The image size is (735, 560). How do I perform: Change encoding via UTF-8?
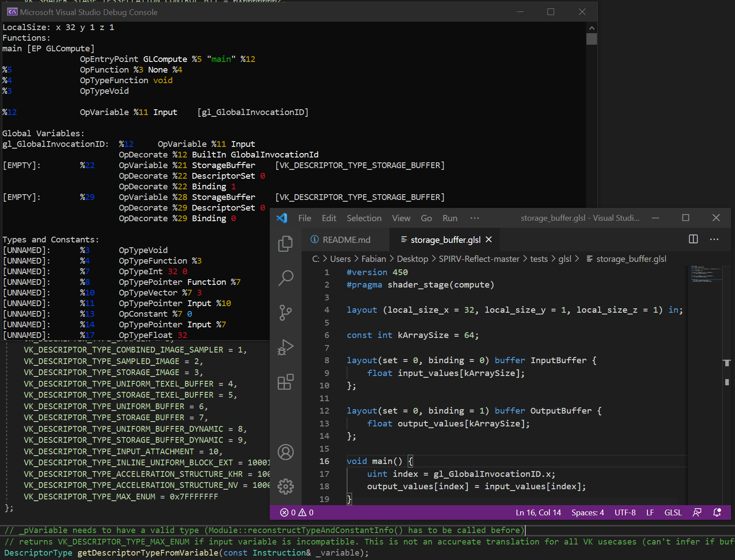click(625, 513)
